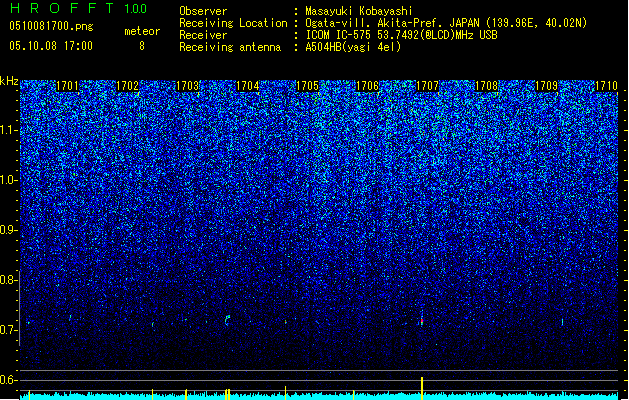Click the 0.9 kHz frequency label
629x400 pixels.
9,230
